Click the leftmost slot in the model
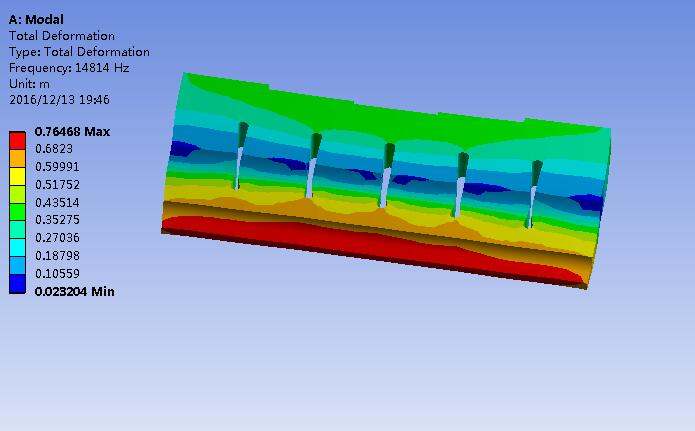This screenshot has height=431, width=695. point(240,156)
